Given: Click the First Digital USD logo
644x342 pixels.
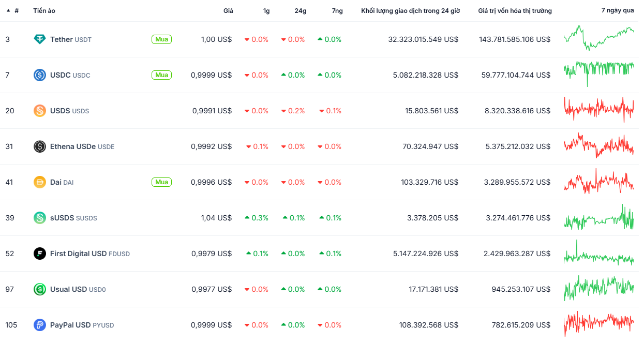Looking at the screenshot, I should tap(40, 254).
